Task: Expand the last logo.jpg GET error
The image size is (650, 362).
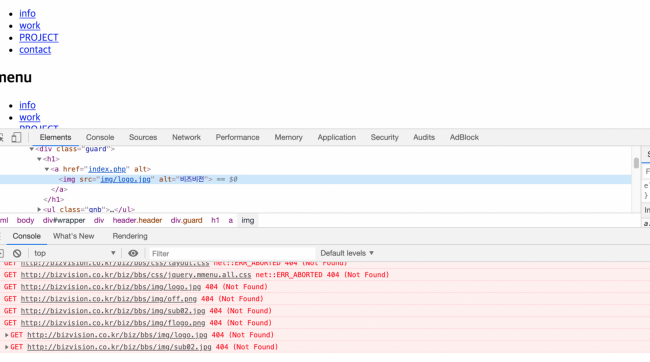Action: [7, 335]
